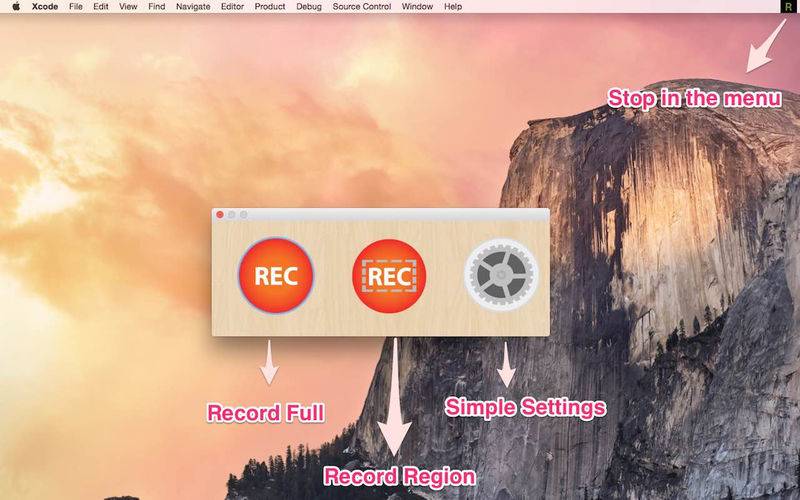The height and width of the screenshot is (500, 800).
Task: Zoom the recorder window with third titlebar button
Action: coord(244,215)
